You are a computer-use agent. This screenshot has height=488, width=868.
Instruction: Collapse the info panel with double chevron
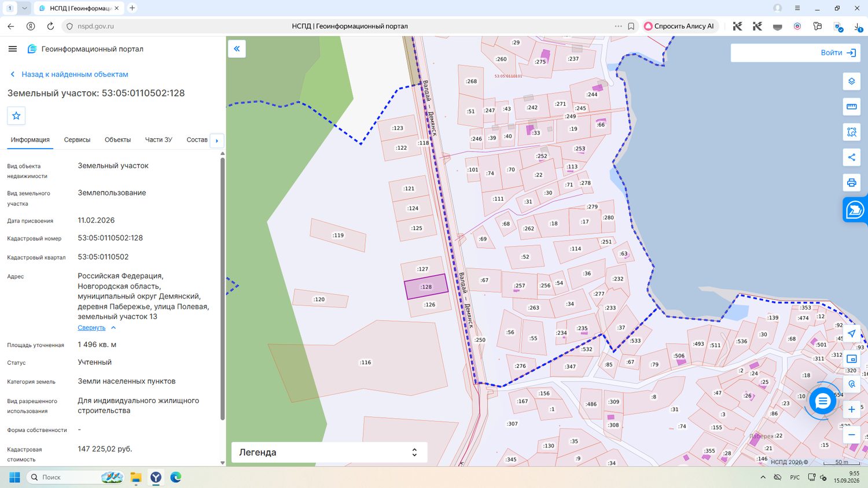click(x=237, y=49)
